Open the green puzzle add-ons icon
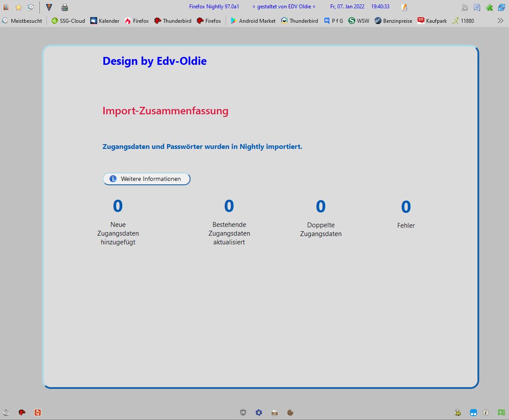The width and height of the screenshot is (509, 420). 489,7
